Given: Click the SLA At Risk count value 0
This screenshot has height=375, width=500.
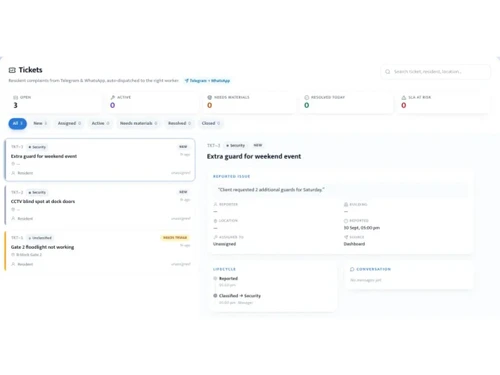Looking at the screenshot, I should pyautogui.click(x=404, y=105).
